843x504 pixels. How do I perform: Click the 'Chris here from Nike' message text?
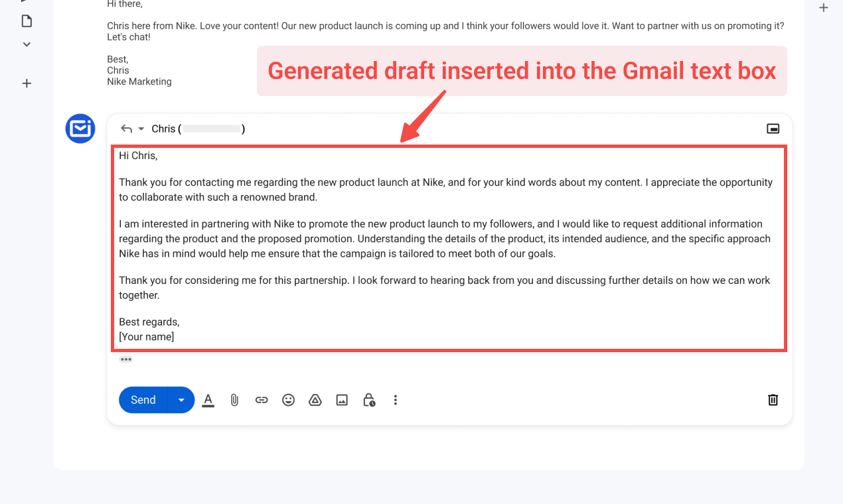click(x=445, y=32)
